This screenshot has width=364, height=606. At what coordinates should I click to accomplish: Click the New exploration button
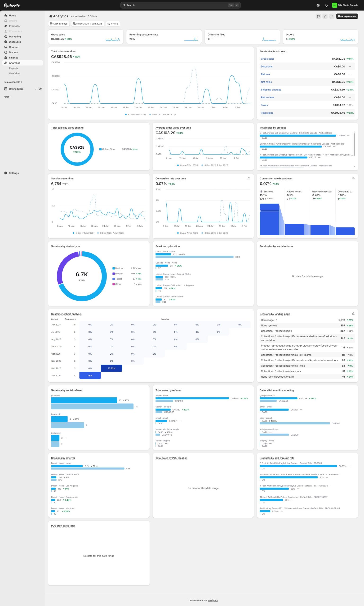(x=346, y=16)
